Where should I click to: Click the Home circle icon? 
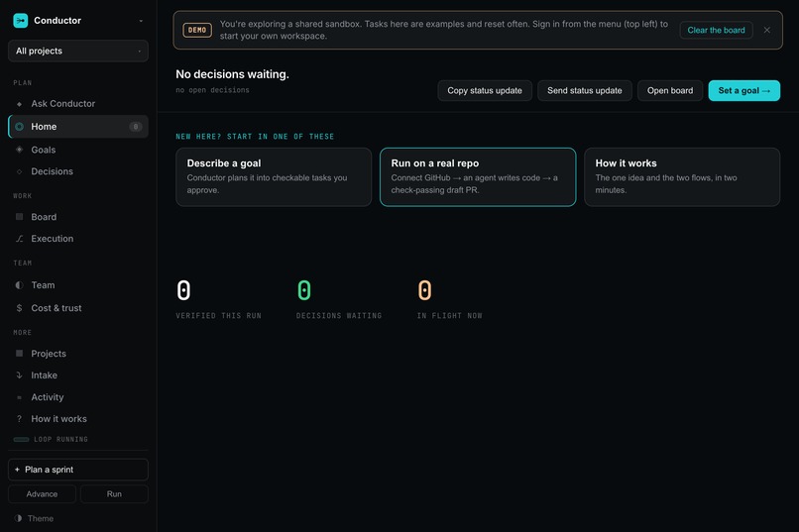pos(20,127)
